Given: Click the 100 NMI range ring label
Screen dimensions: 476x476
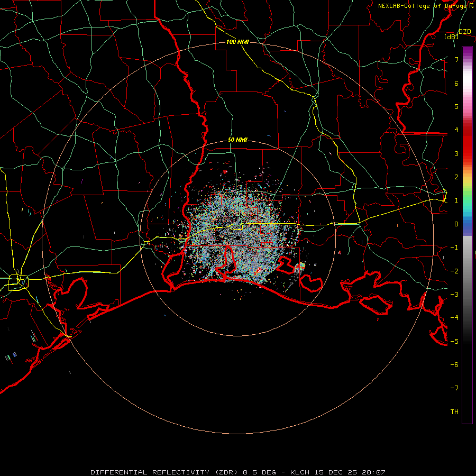Looking at the screenshot, I should click(x=237, y=42).
